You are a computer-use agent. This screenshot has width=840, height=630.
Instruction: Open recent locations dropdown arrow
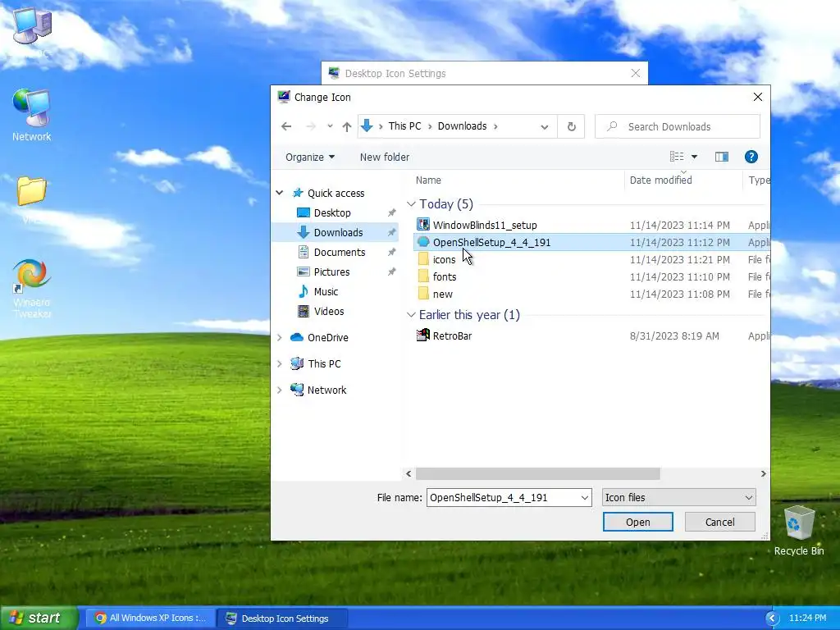pyautogui.click(x=330, y=126)
